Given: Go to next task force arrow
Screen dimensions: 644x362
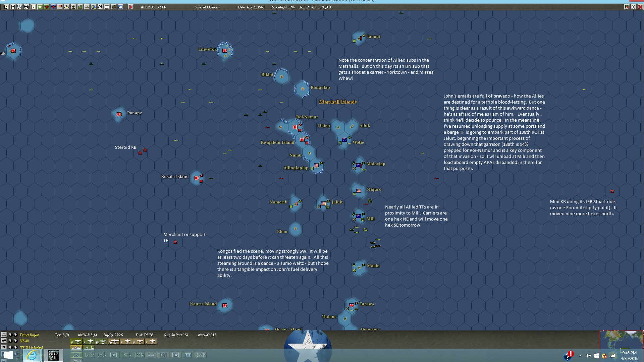Looking at the screenshot, I should [16, 347].
